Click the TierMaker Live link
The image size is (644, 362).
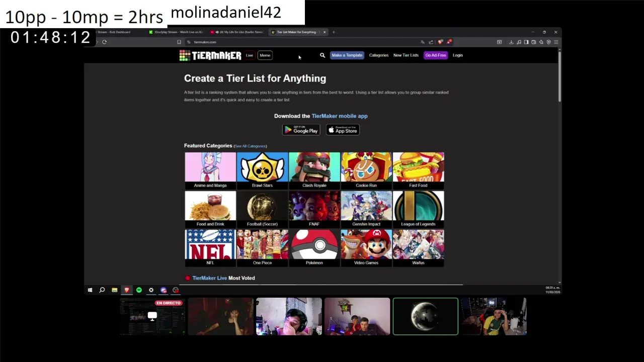tap(209, 278)
